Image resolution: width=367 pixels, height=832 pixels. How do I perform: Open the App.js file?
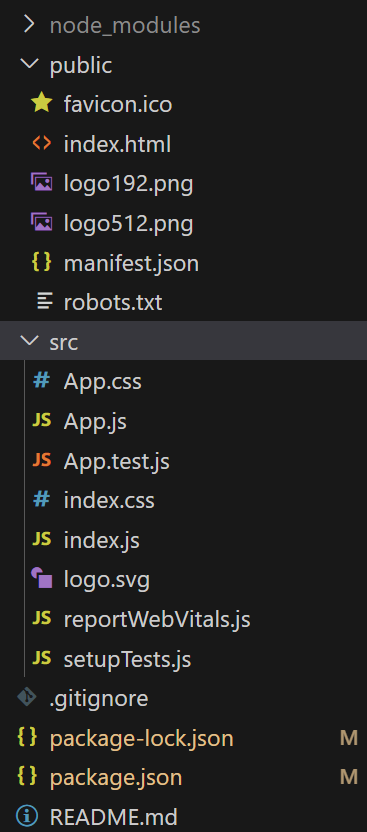pyautogui.click(x=184, y=421)
